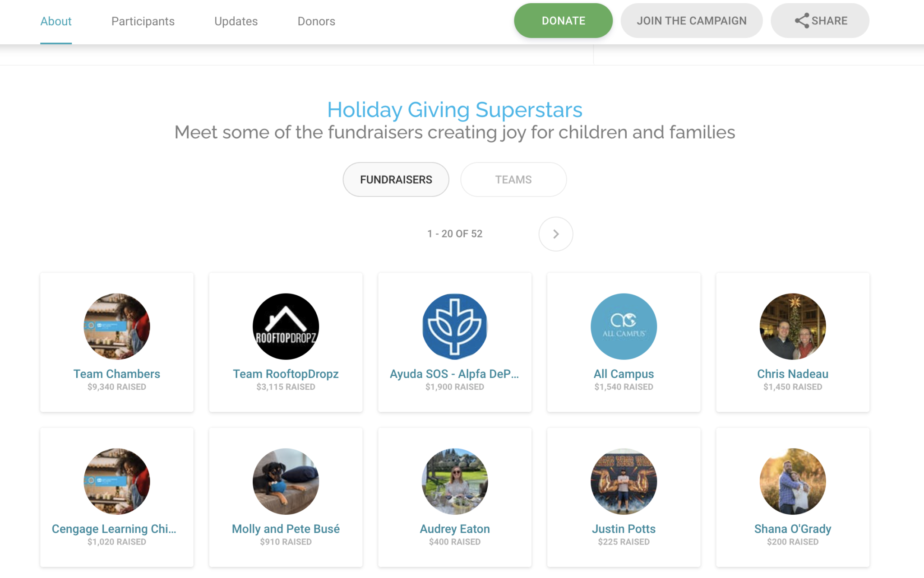Click the Ayuda SOS plant logo icon
This screenshot has width=924, height=578.
[x=454, y=326]
